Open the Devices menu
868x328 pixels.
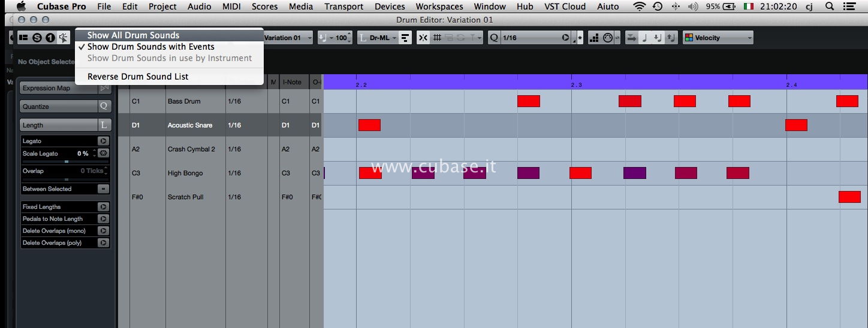click(x=389, y=7)
